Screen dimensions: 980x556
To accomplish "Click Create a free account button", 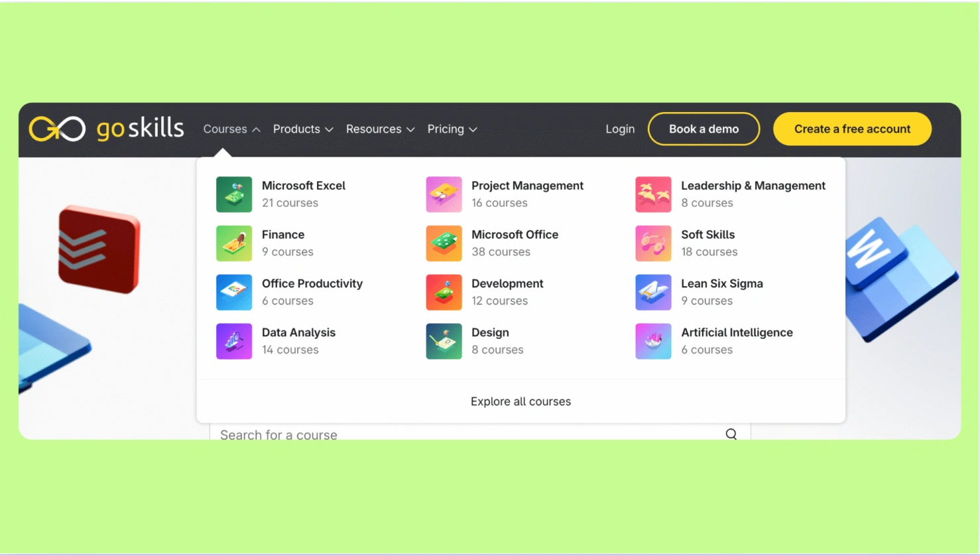I will coord(852,129).
